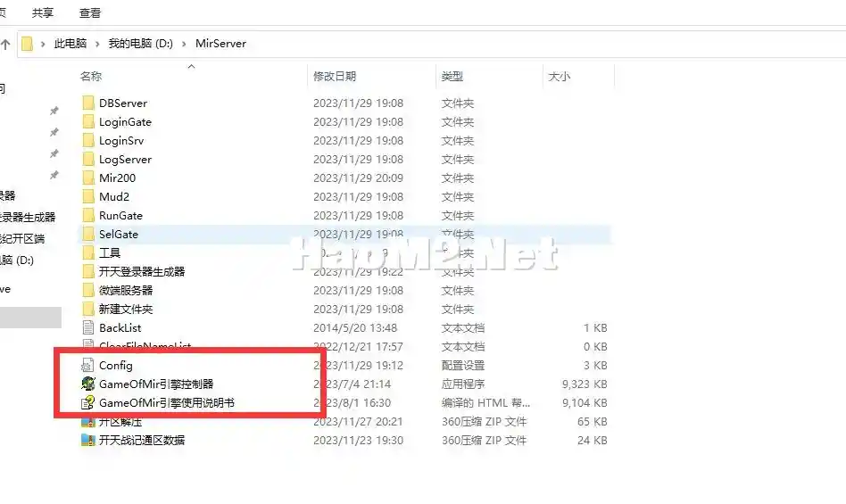Click the Mud2 folder name

pyautogui.click(x=114, y=197)
